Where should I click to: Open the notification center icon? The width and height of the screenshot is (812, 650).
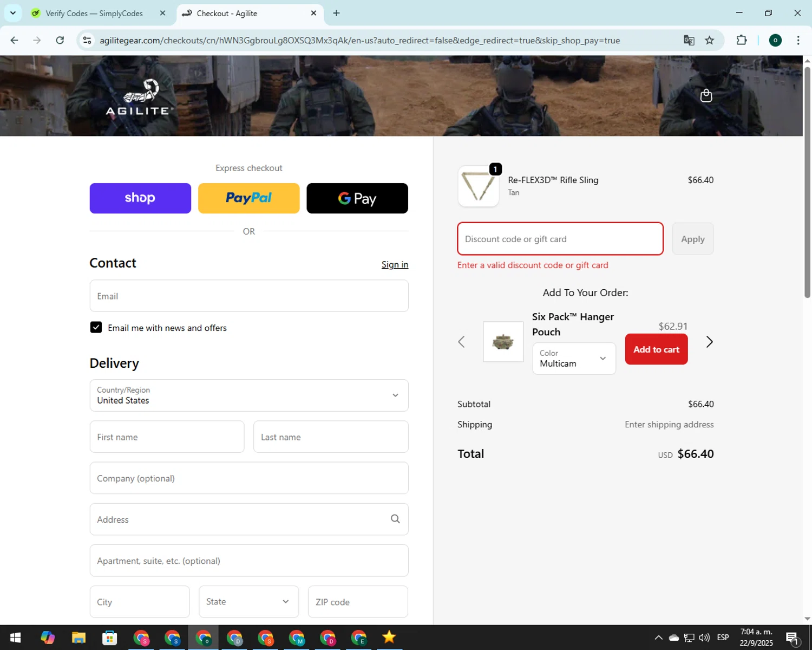tap(792, 638)
